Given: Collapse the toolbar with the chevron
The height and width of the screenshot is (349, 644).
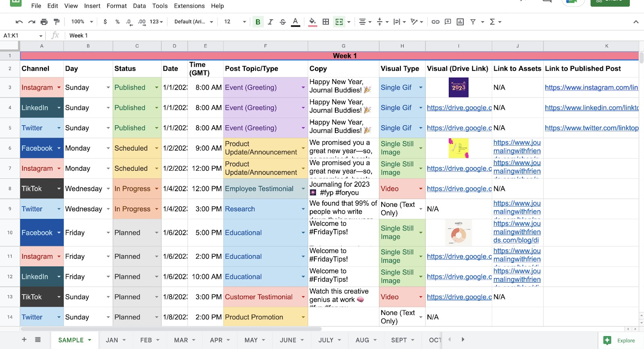Looking at the screenshot, I should (636, 22).
